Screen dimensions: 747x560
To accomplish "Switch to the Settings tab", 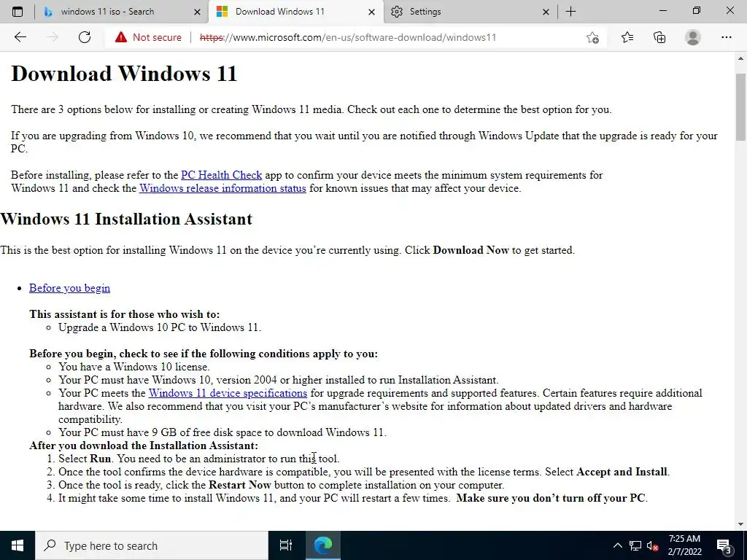I will (471, 12).
